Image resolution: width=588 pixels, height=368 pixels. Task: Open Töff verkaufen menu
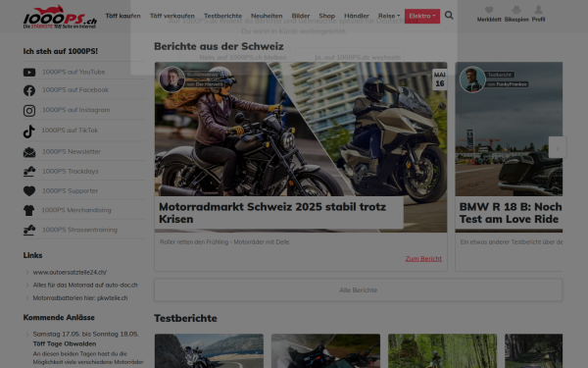[x=172, y=16]
